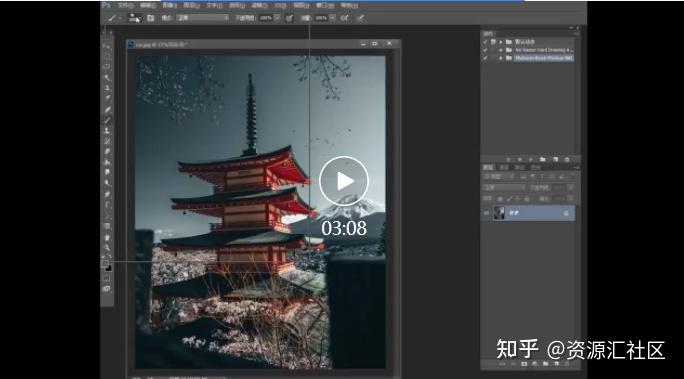Viewport: 684px width, 379px height.
Task: Open the brush blend mode dropdown
Action: [x=203, y=18]
